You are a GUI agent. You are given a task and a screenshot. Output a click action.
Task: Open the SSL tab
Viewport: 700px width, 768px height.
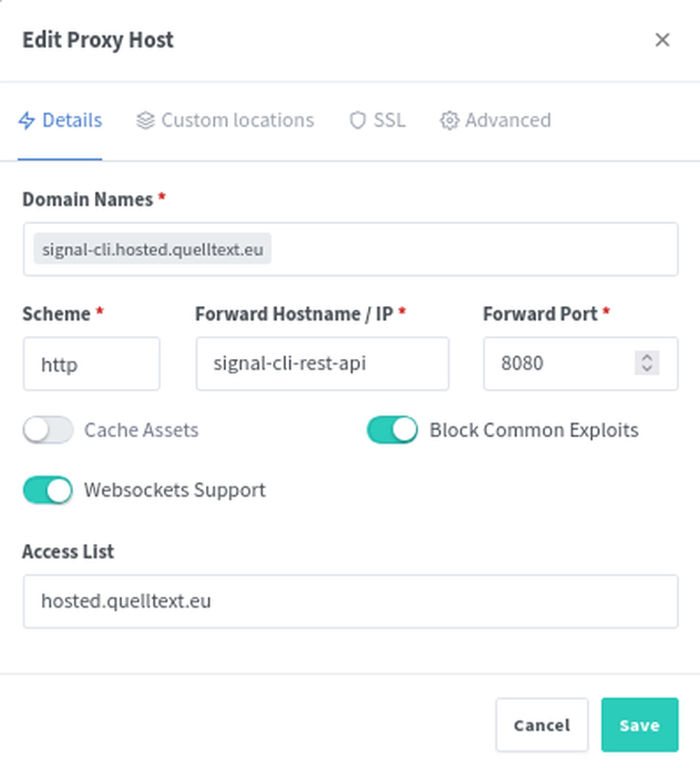(377, 120)
